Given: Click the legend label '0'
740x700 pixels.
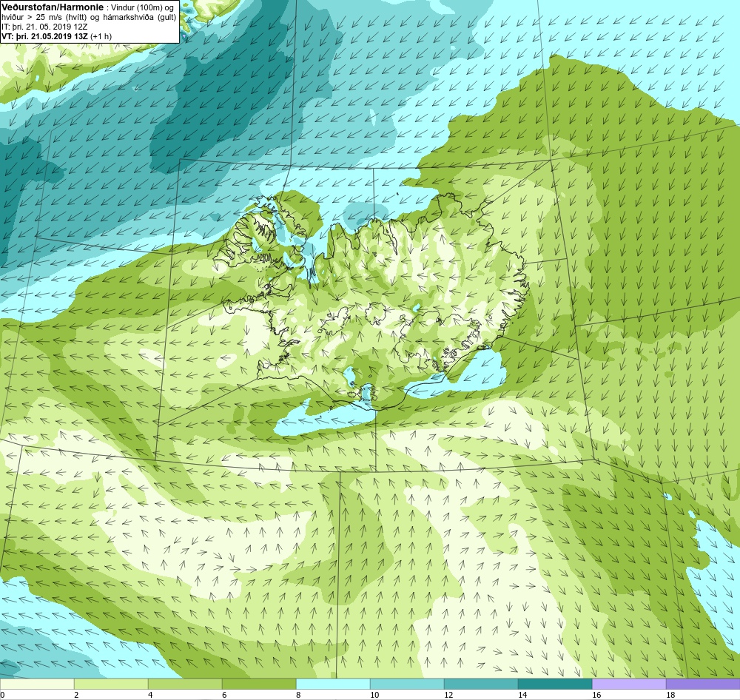Looking at the screenshot, I should (x=2, y=695).
